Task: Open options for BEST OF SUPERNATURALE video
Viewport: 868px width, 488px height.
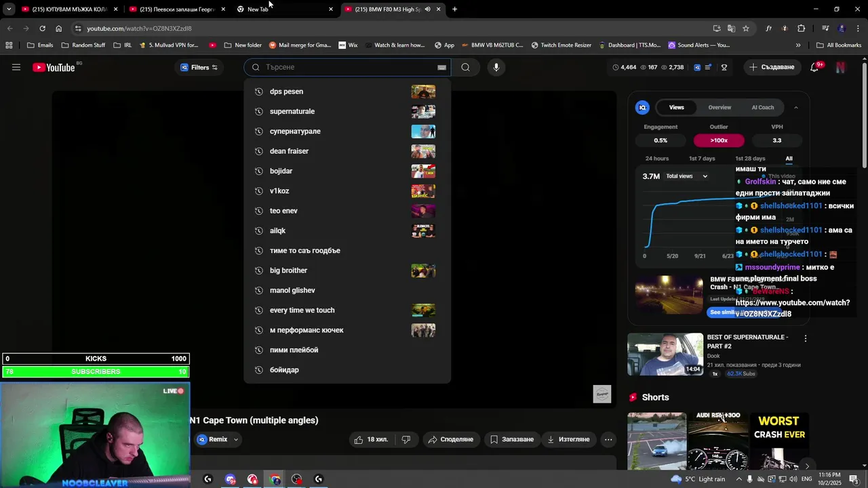Action: [806, 338]
